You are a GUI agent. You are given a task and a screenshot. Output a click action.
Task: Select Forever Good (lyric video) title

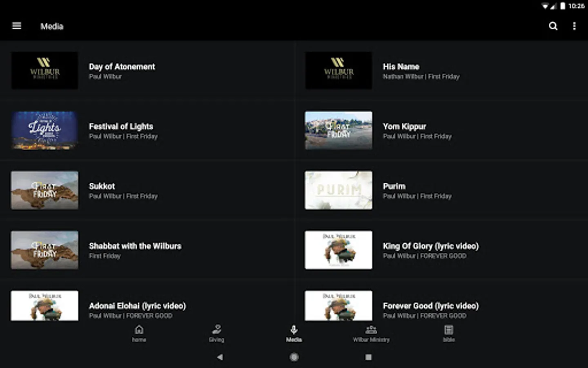click(431, 306)
